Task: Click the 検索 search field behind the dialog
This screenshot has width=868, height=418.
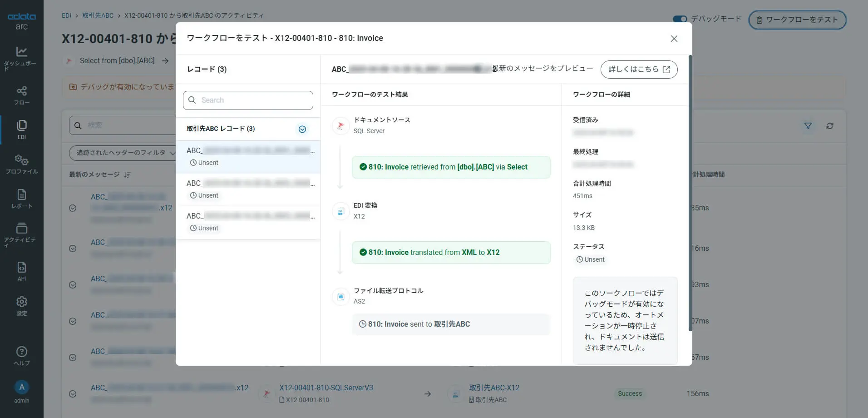Action: (123, 125)
